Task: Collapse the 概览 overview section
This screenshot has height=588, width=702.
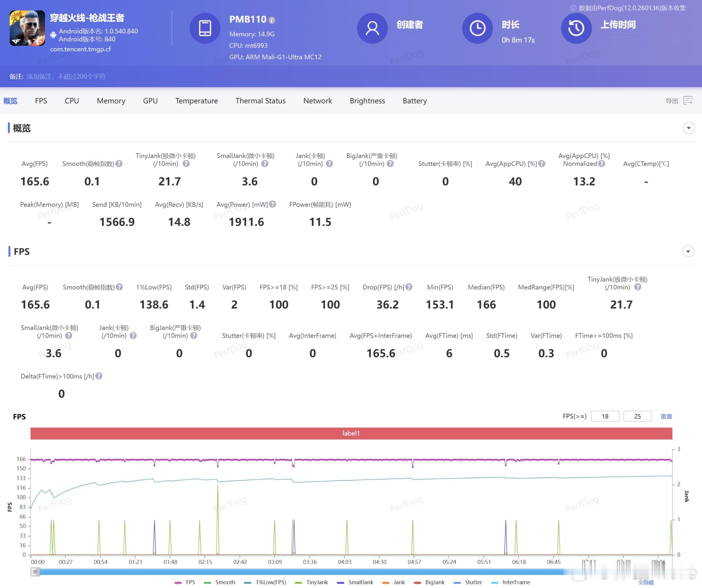Action: [689, 128]
